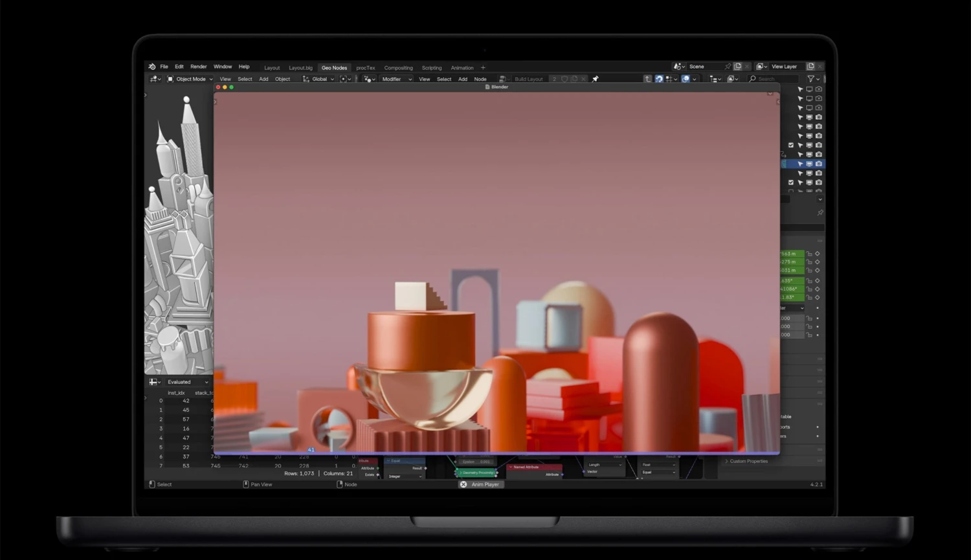This screenshot has height=560, width=971.
Task: Click the pin icon in the properties editor
Action: point(820,212)
